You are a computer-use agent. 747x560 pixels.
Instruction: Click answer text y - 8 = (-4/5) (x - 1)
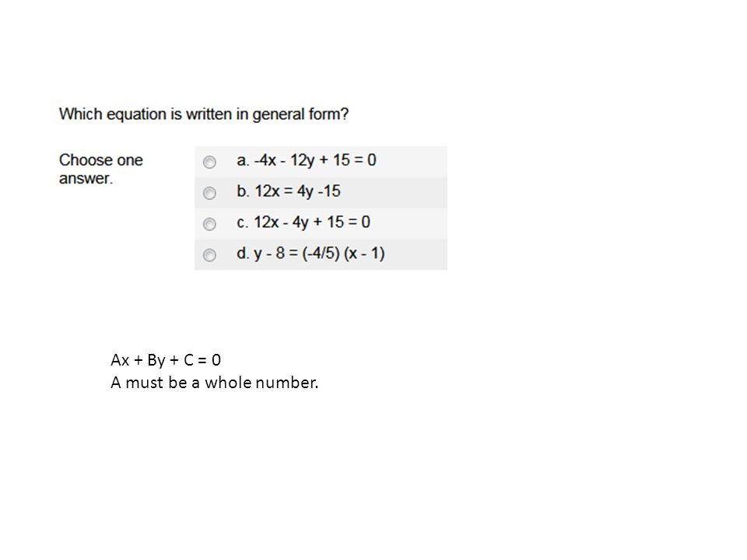point(319,254)
